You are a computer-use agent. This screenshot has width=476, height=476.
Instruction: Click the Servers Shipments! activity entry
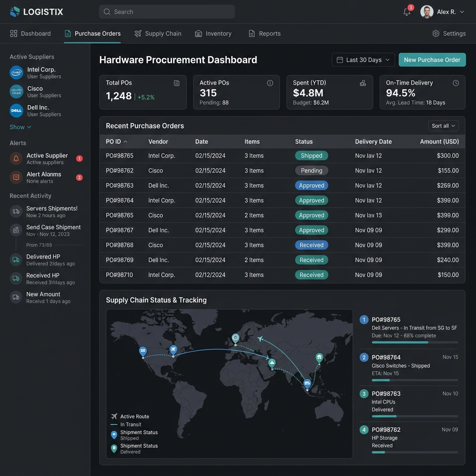(46, 212)
